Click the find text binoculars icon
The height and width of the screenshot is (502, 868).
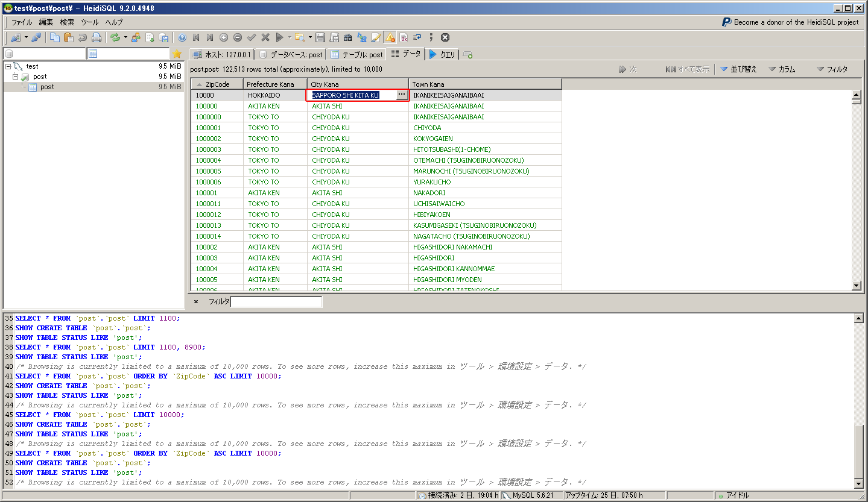point(348,37)
